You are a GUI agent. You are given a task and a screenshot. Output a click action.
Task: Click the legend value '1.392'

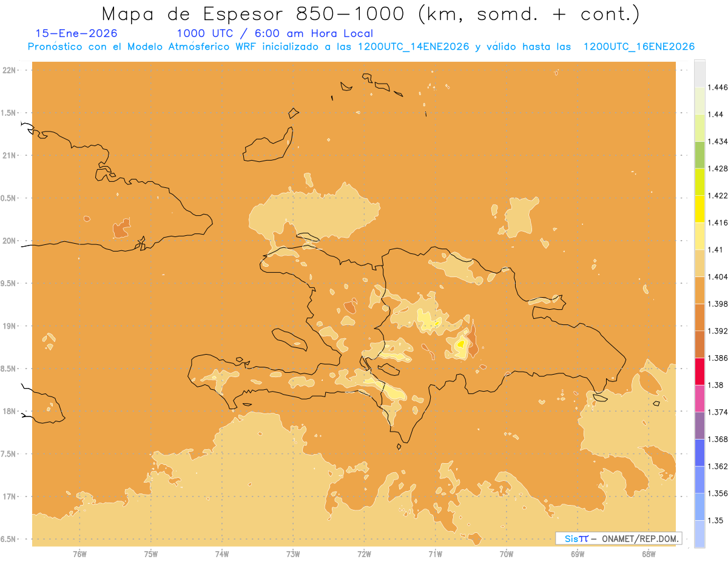click(718, 331)
